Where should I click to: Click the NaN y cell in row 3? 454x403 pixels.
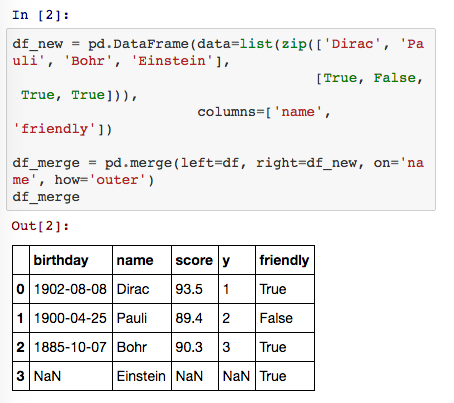click(x=237, y=376)
